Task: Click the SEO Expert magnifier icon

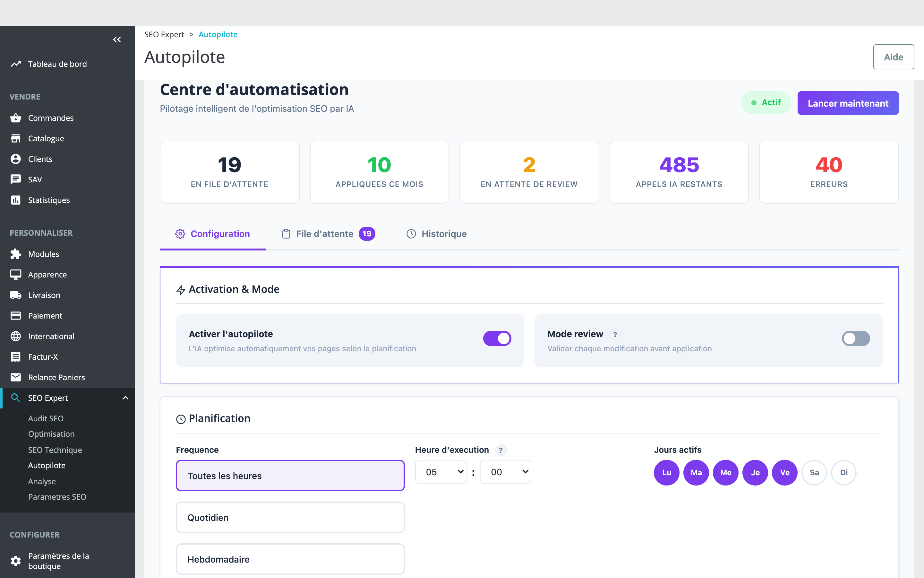Action: tap(16, 398)
